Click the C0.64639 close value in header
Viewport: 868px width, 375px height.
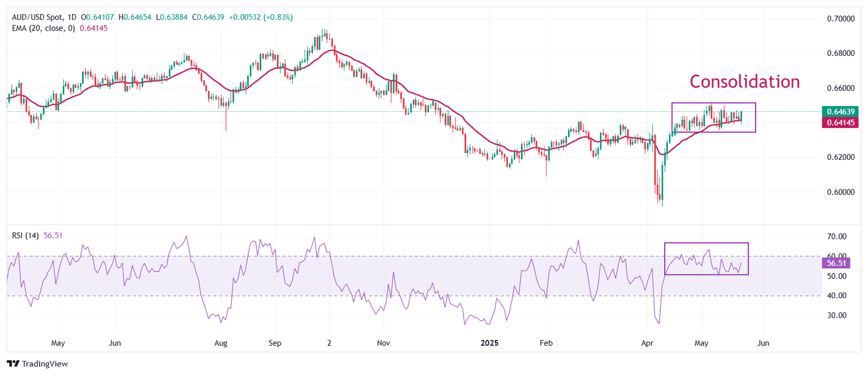[x=209, y=18]
